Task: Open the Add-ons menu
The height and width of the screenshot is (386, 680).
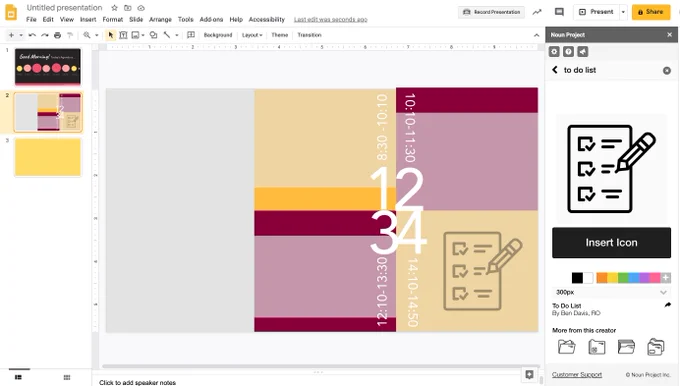Action: pos(211,20)
